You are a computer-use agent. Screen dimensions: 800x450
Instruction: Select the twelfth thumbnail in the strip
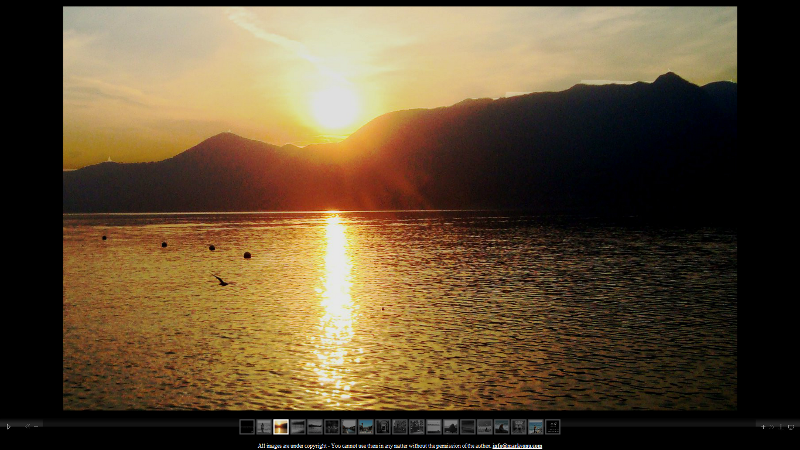[x=434, y=427]
